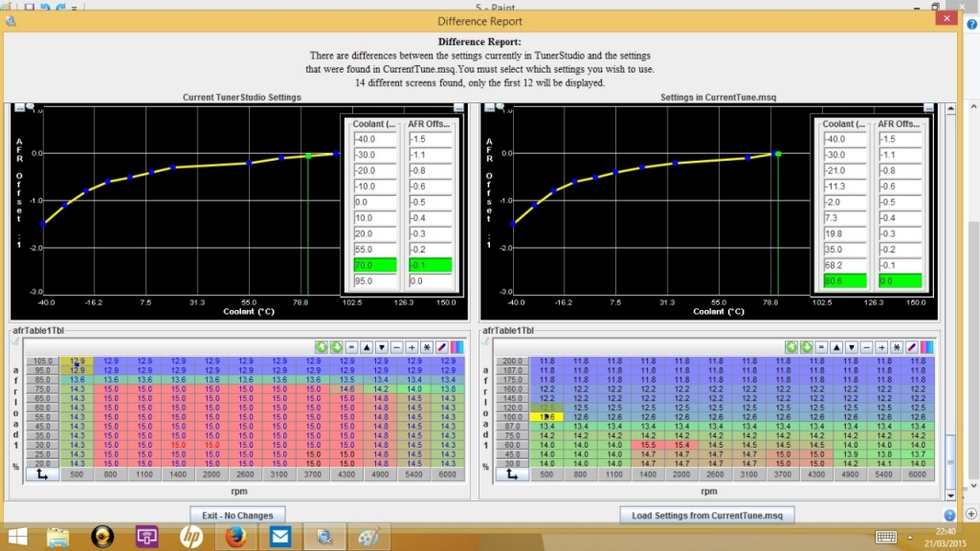Click highlighted 70.0 coolant field in left panel
Viewport: 980px width, 551px height.
[375, 265]
